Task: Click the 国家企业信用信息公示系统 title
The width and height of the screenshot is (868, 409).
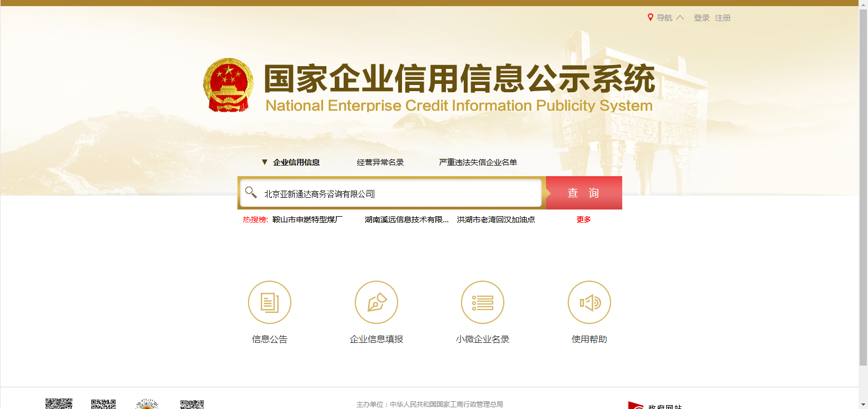Action: point(459,79)
